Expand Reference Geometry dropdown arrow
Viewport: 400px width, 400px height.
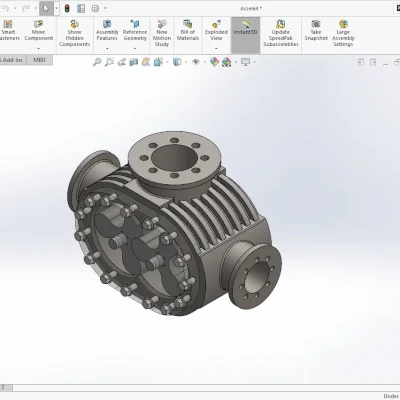(x=135, y=49)
